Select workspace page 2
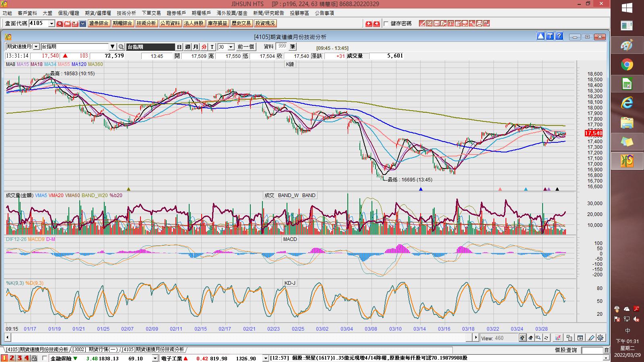The width and height of the screenshot is (644, 362). [x=12, y=358]
